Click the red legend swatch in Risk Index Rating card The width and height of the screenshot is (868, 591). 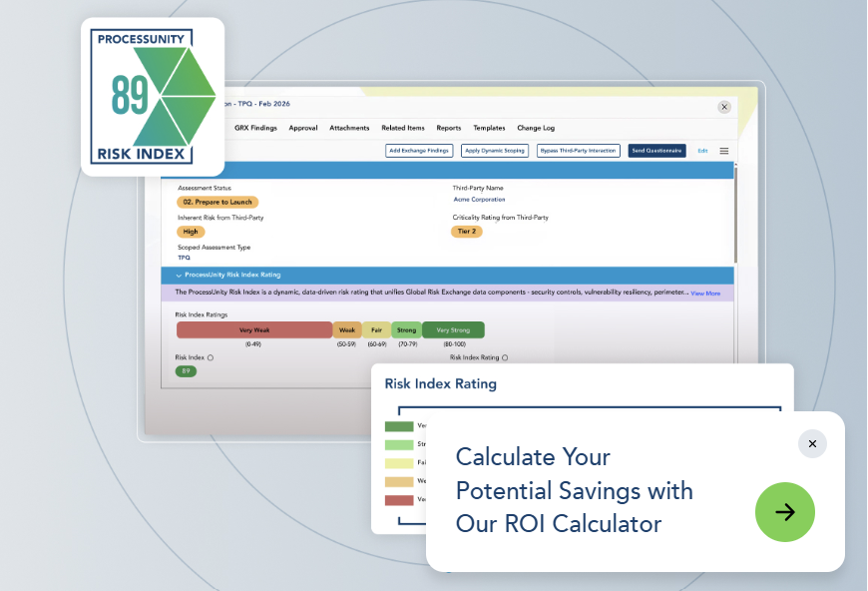tap(399, 500)
